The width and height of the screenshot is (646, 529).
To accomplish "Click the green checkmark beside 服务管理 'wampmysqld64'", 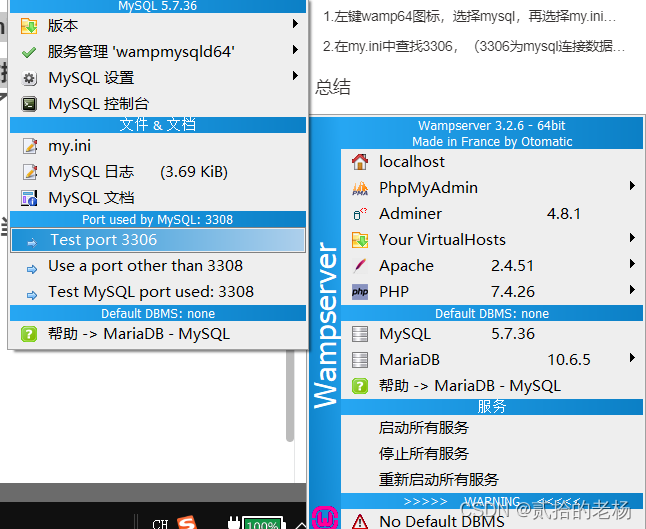I will tap(29, 52).
